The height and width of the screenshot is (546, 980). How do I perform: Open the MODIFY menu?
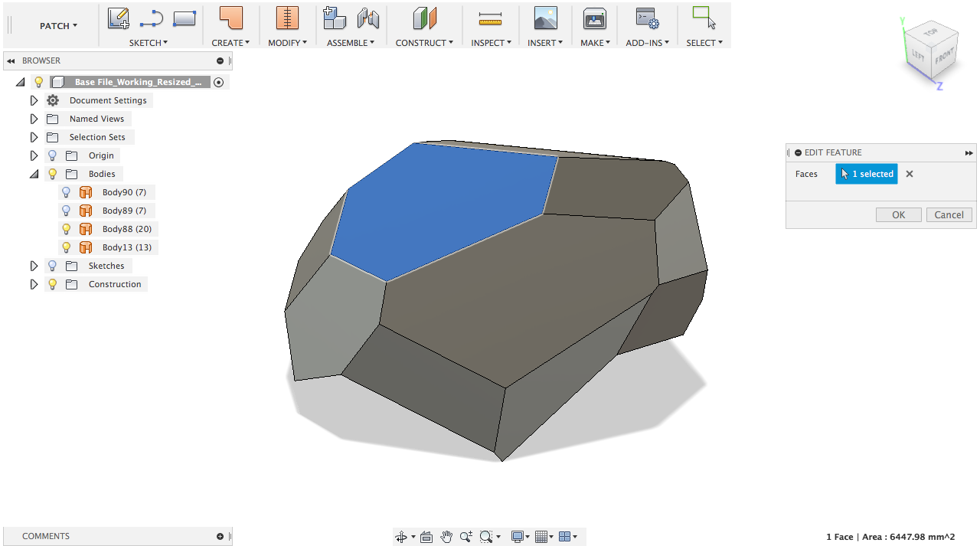click(287, 43)
